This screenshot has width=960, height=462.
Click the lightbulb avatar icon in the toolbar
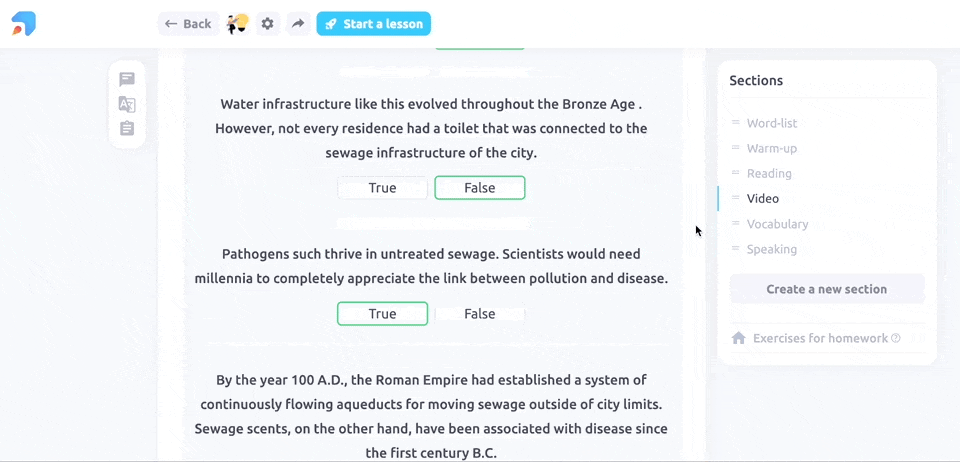[237, 24]
